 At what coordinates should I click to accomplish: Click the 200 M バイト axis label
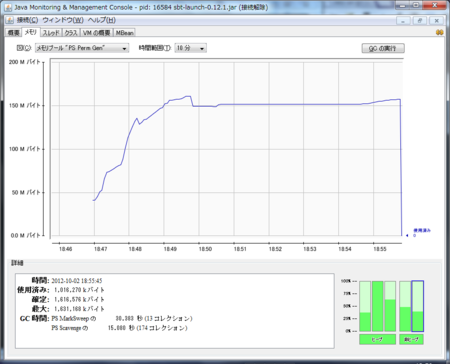pyautogui.click(x=24, y=62)
